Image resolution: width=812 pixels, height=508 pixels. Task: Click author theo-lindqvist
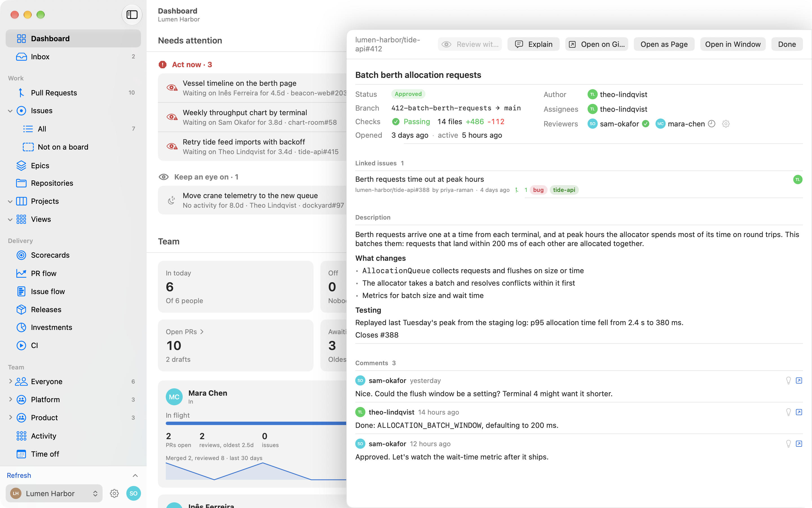[617, 95]
